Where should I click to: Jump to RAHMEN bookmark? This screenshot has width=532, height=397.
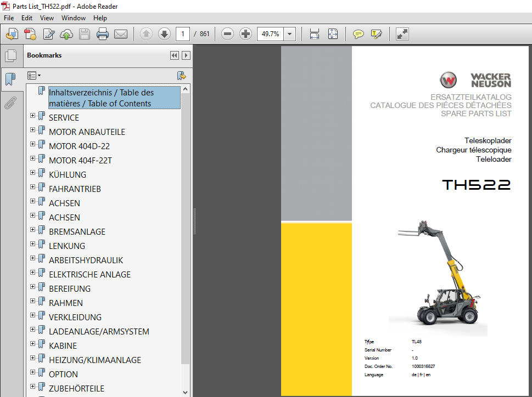(x=66, y=303)
